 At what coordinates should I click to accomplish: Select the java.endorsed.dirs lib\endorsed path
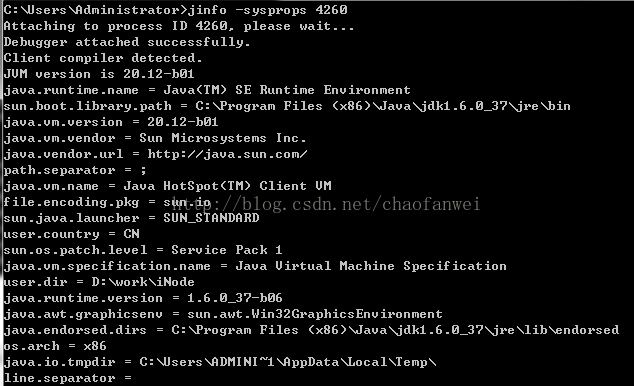point(395,330)
